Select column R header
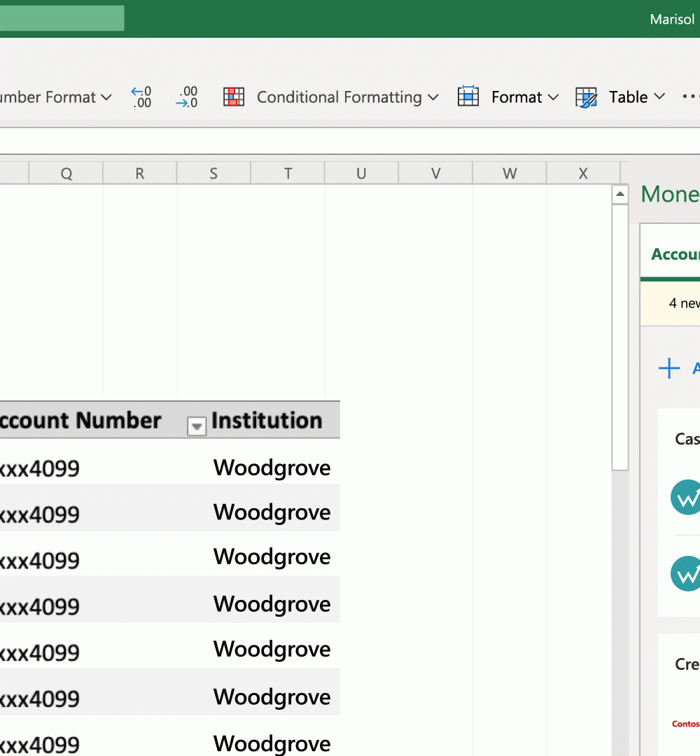This screenshot has height=756, width=700. tap(140, 173)
